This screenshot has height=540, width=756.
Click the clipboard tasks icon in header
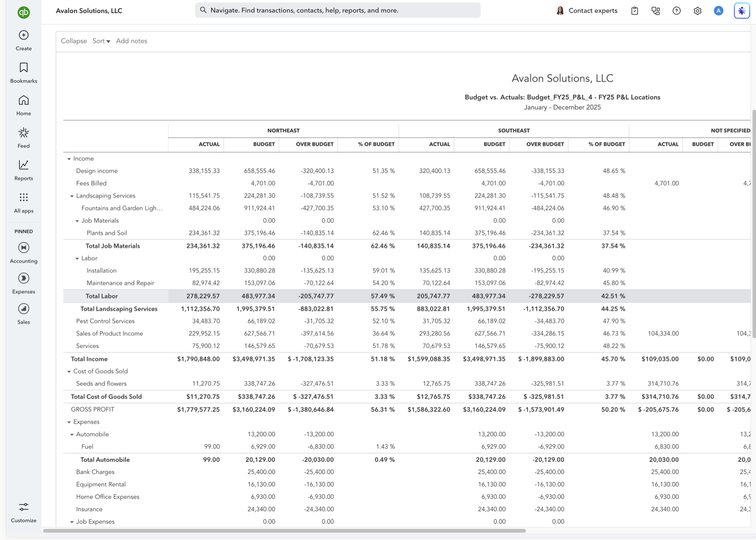635,11
